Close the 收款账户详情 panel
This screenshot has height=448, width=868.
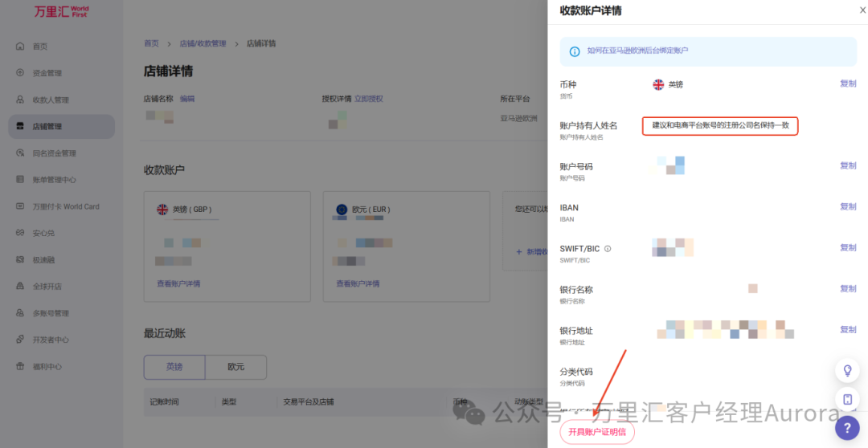(862, 10)
